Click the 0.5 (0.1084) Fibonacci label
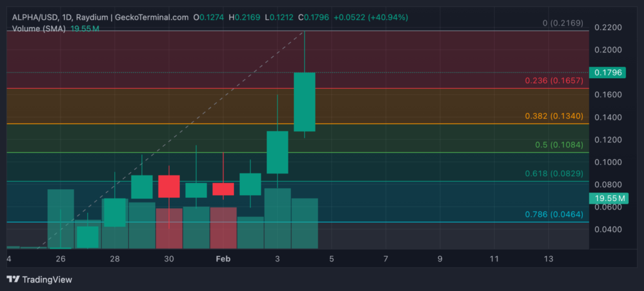This screenshot has height=291, width=644. pyautogui.click(x=559, y=145)
